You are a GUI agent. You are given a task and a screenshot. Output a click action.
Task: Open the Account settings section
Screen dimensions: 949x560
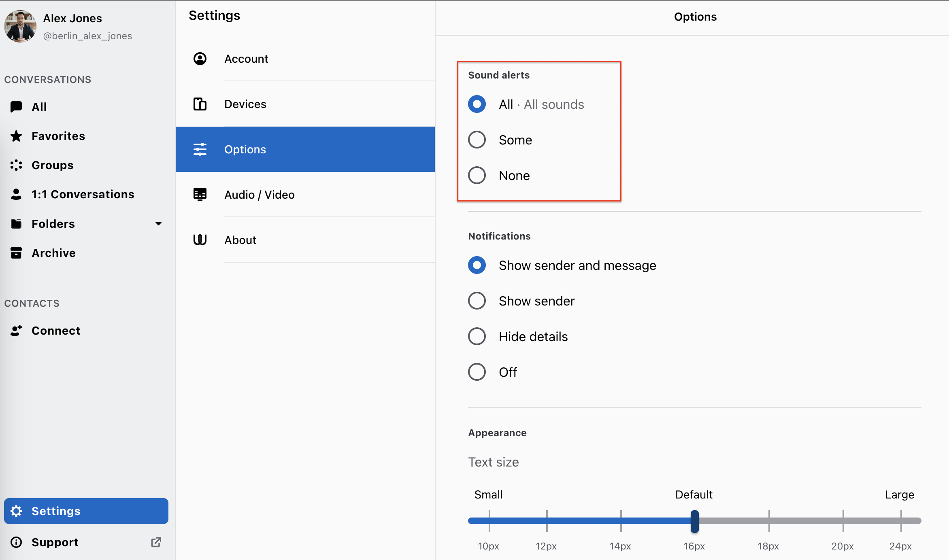(x=305, y=59)
